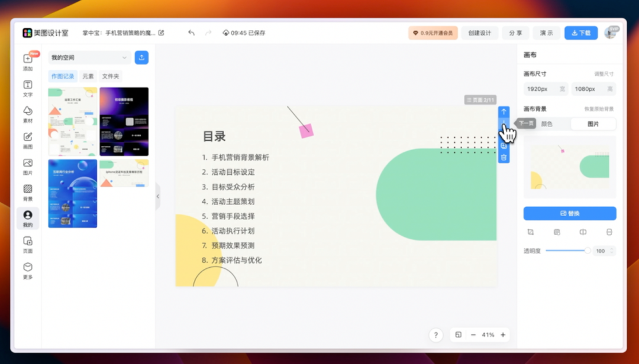639x364 pixels.
Task: Open the 背景 backgrounds panel
Action: click(x=27, y=191)
